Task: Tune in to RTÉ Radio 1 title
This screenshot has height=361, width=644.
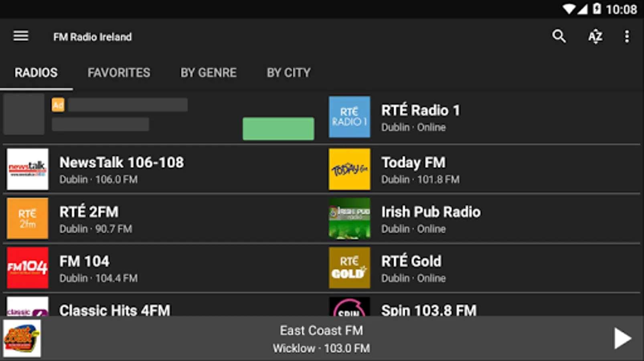Action: pyautogui.click(x=421, y=110)
